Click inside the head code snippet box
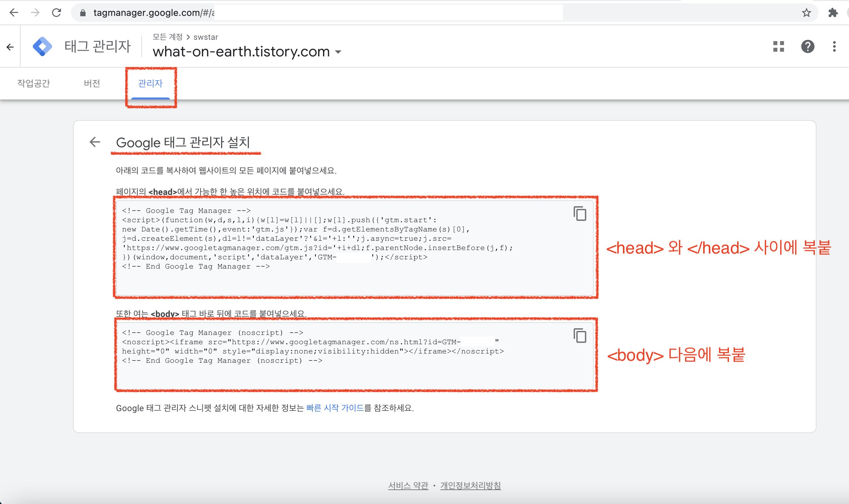Screen dimensions: 849x504 [x=355, y=248]
